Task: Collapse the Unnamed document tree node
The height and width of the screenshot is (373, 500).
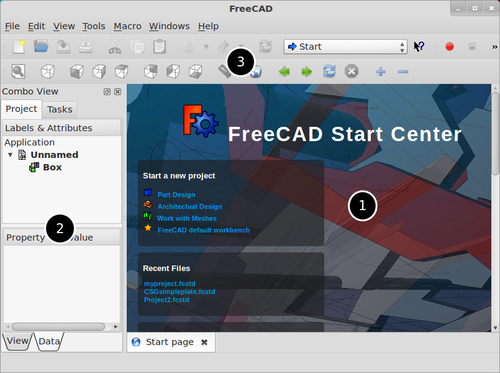Action: click(x=10, y=155)
